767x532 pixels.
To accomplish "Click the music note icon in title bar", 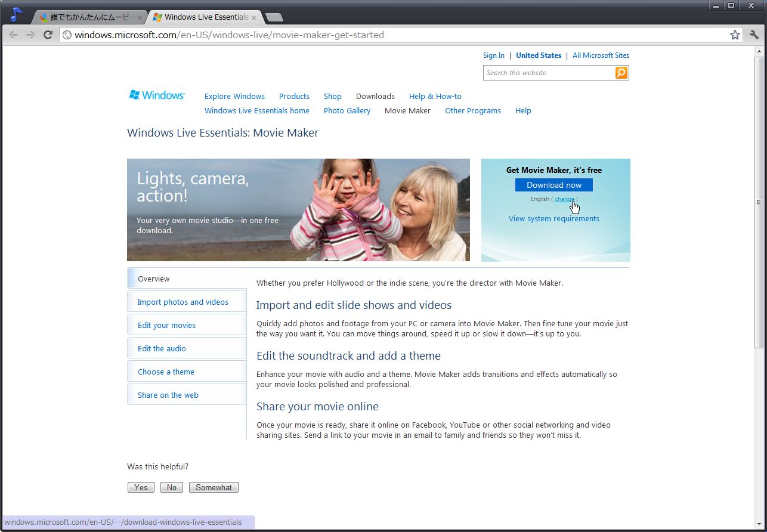I will pos(16,14).
